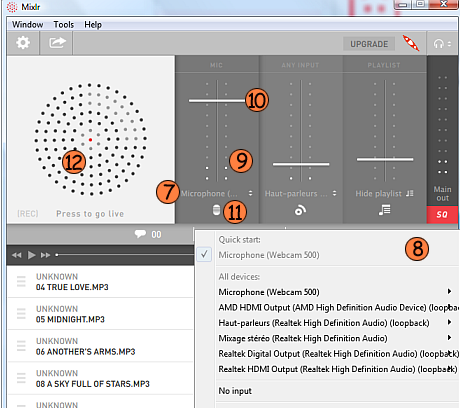
Task: Click the ANY INPUT channel header
Action: pos(300,65)
